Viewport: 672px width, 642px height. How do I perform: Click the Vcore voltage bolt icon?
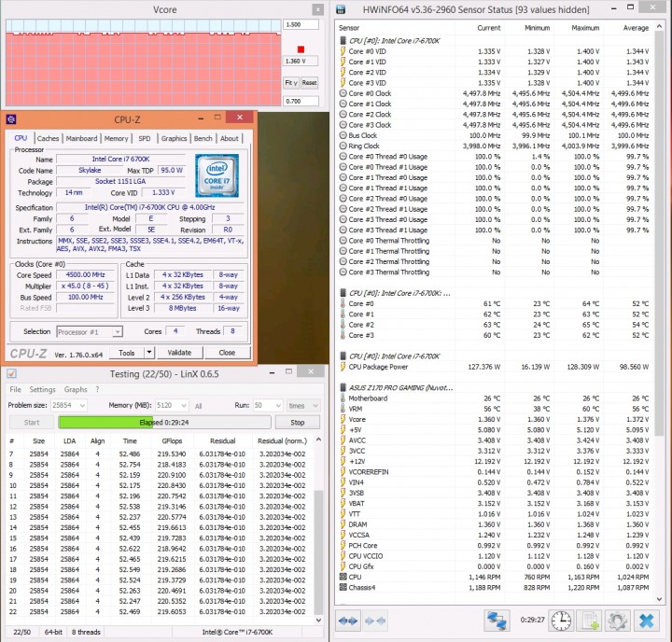click(343, 419)
